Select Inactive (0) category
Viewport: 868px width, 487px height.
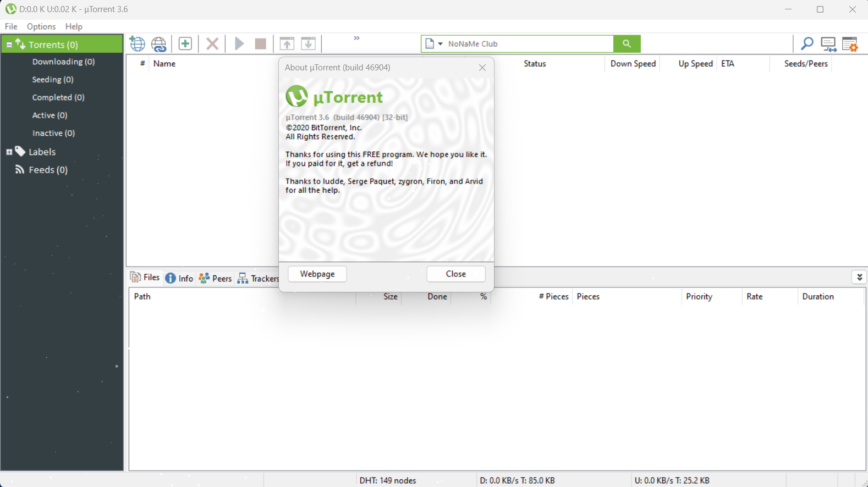click(53, 133)
